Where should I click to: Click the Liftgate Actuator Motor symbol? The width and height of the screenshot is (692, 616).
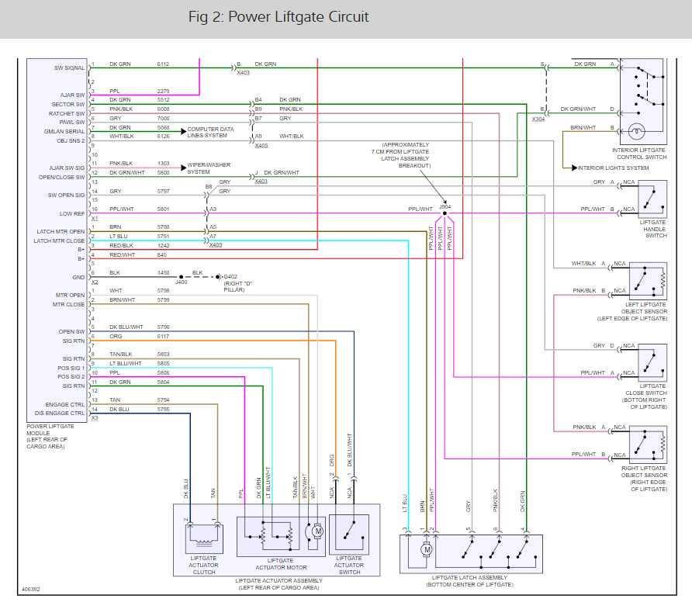pos(281,537)
